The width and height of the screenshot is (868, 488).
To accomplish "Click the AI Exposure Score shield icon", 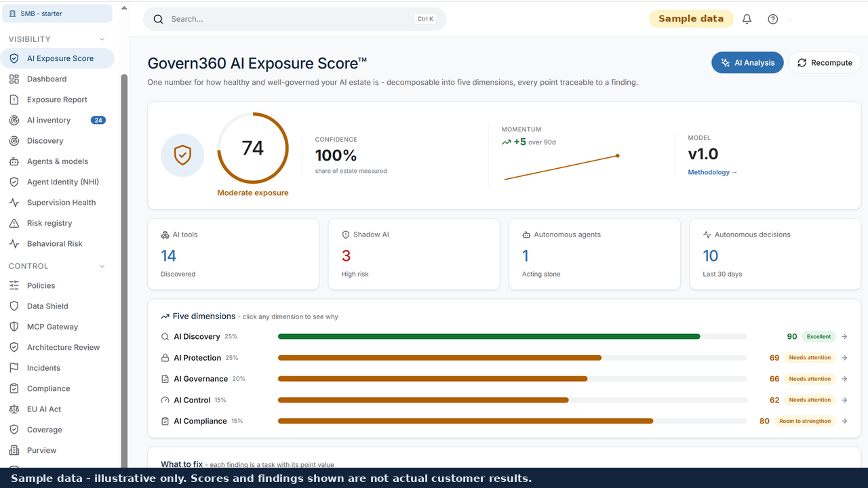I will click(x=14, y=58).
